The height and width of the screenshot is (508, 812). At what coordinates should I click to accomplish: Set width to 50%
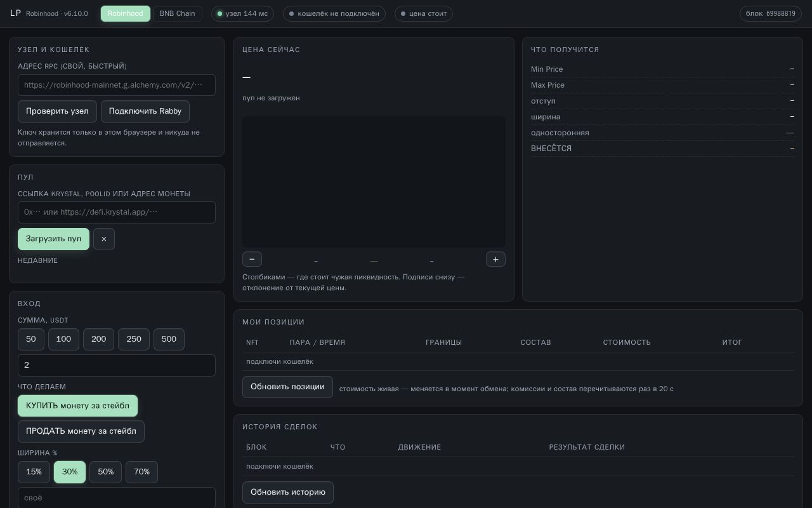point(106,472)
